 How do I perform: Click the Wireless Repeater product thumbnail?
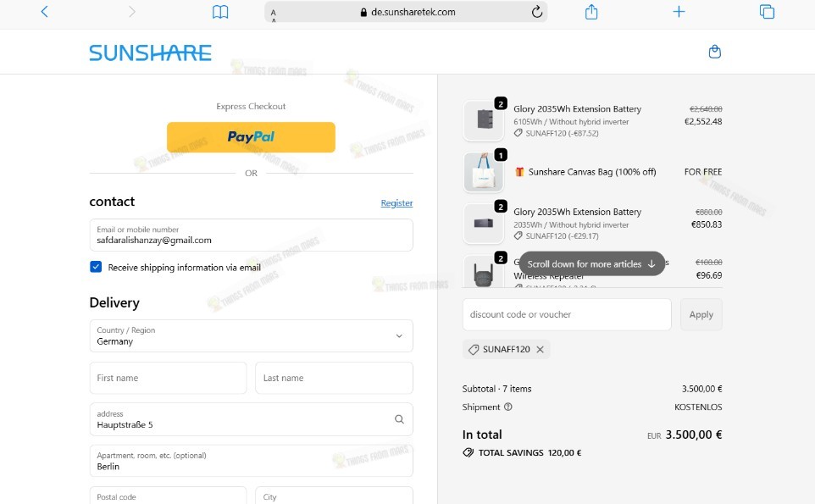(484, 271)
